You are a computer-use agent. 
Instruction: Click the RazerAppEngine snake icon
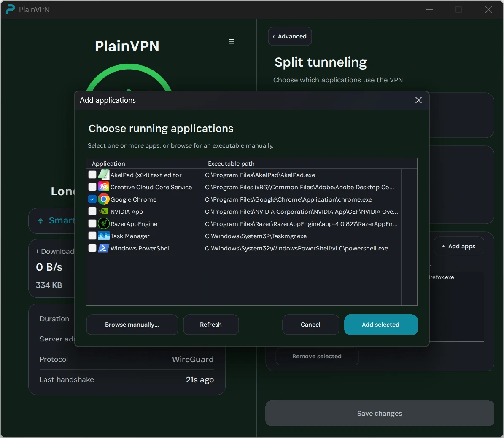point(103,224)
